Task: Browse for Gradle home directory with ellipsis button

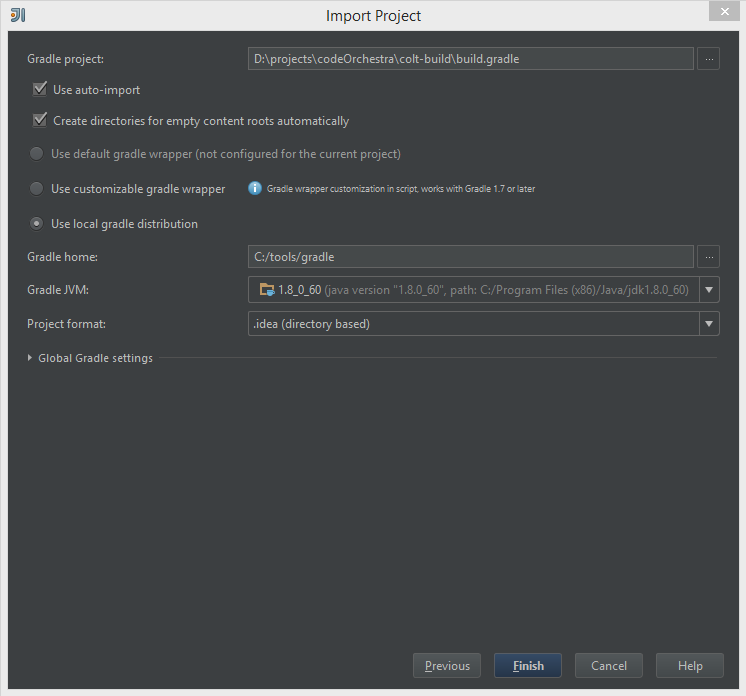Action: pos(708,257)
